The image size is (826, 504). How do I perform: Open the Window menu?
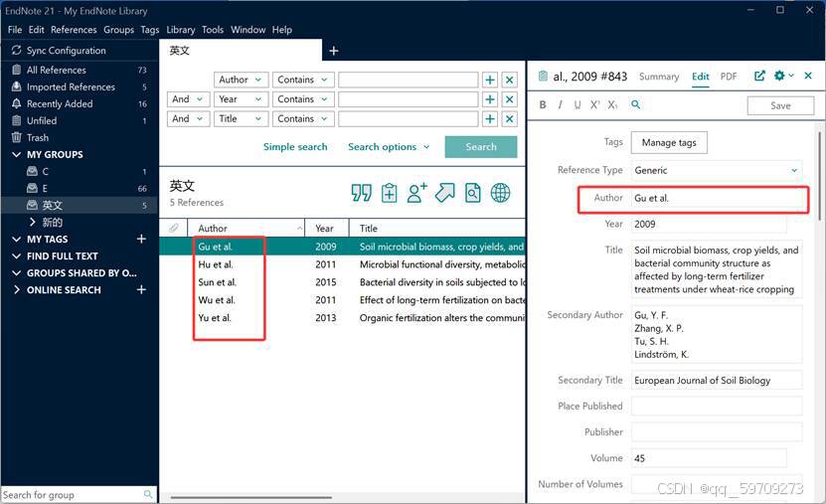tap(248, 30)
